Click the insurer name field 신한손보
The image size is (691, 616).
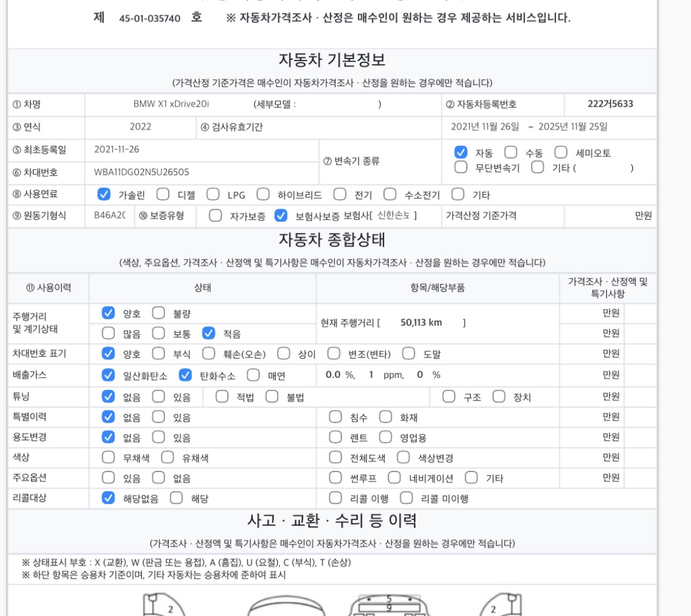[393, 216]
